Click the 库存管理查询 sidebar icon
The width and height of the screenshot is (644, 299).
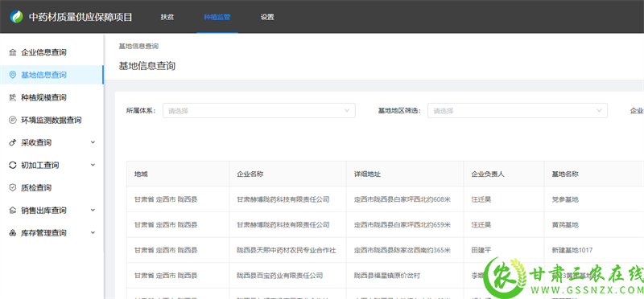point(13,233)
